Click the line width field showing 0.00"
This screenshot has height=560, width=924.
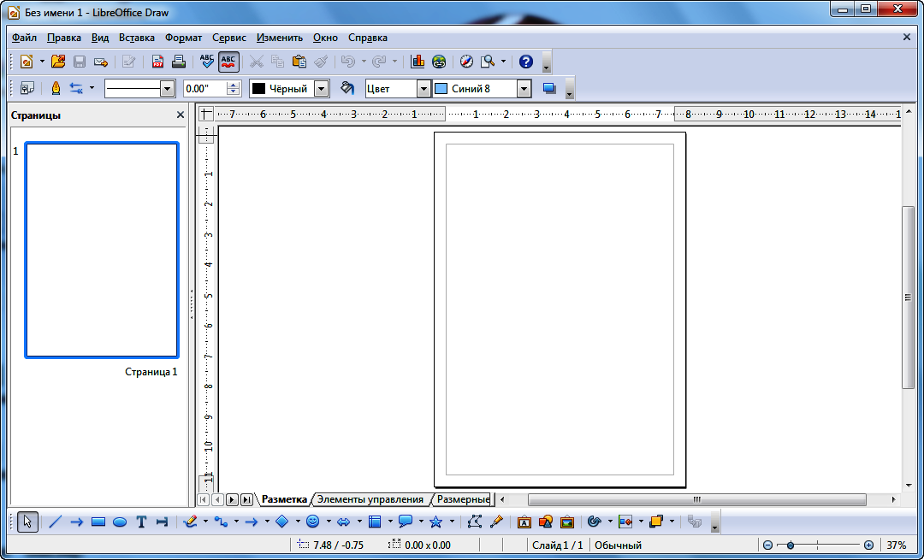pos(205,89)
